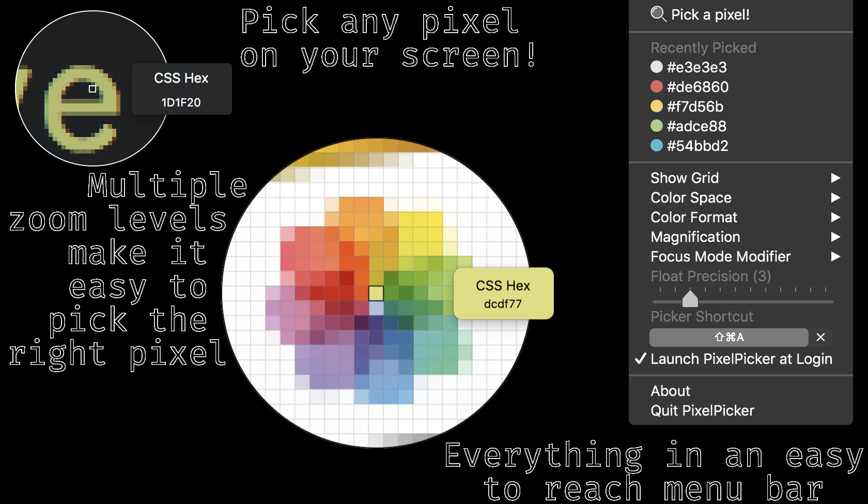Open the Color Space submenu
The height and width of the screenshot is (504, 868).
pos(691,197)
